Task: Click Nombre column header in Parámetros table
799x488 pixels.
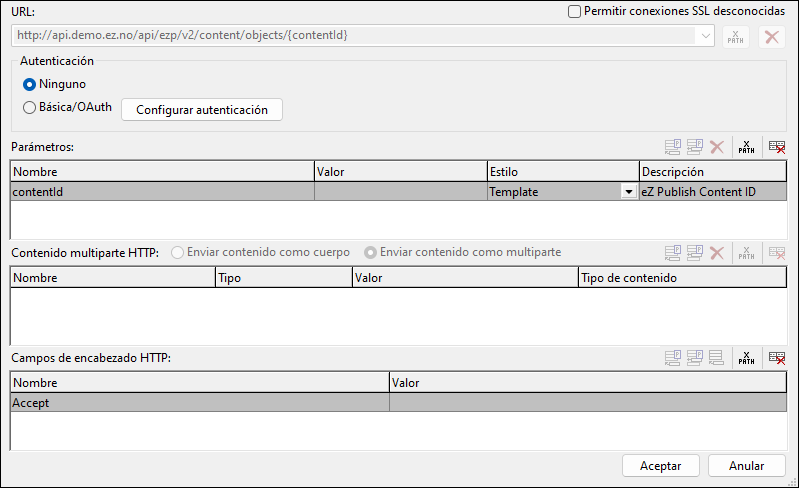Action: (x=162, y=172)
